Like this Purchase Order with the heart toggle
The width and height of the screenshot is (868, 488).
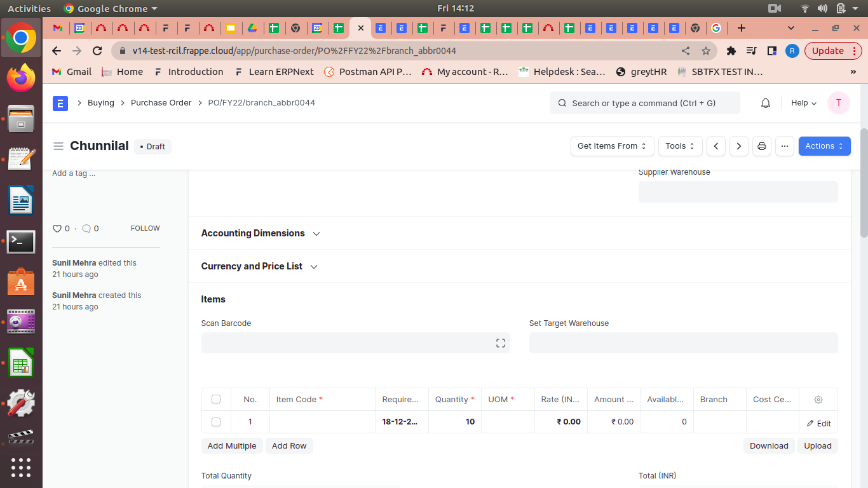point(57,228)
